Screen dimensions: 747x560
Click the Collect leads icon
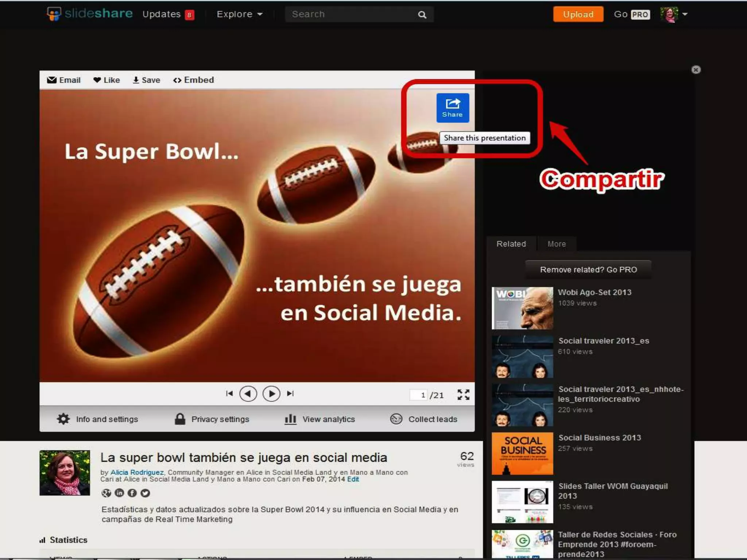point(396,419)
